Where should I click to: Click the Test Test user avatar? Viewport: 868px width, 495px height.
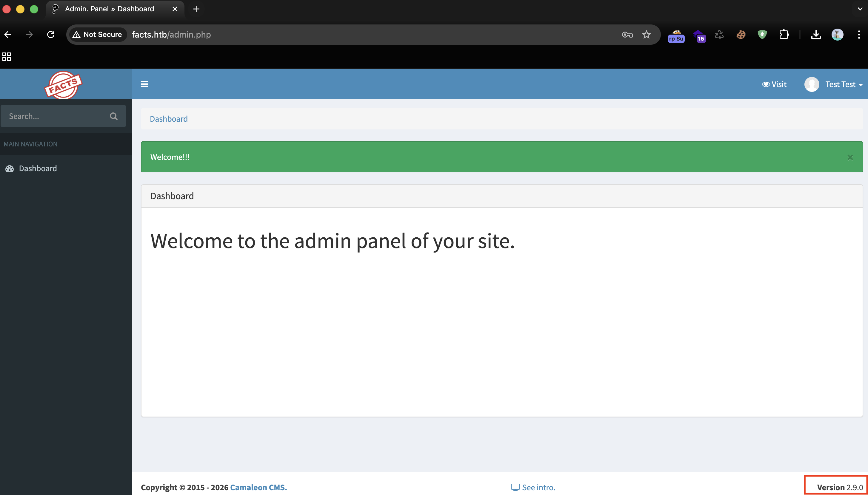812,84
